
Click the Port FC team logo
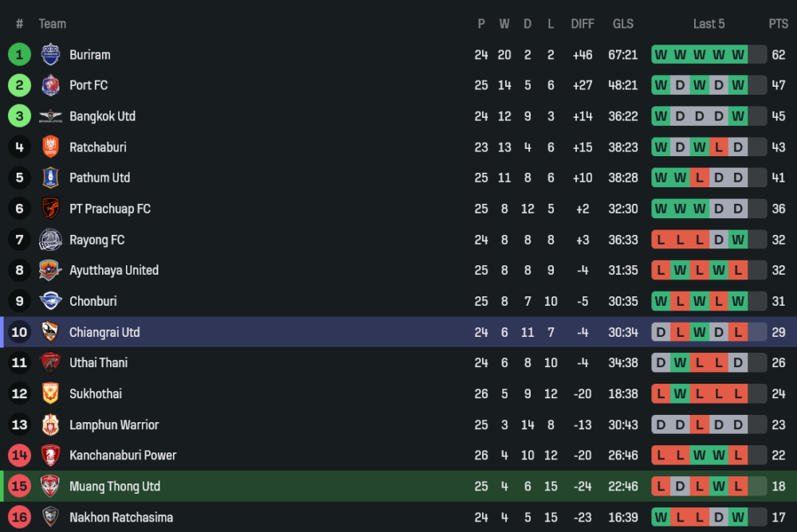tap(50, 85)
